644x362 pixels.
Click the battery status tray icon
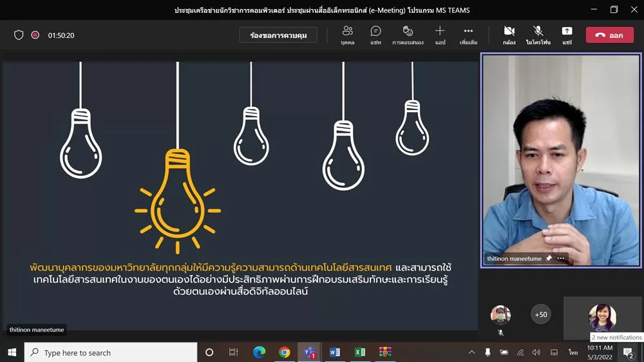[504, 352]
